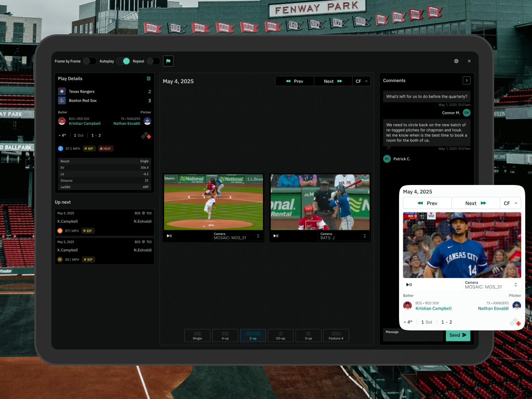Go to next play in popup card
This screenshot has width=532, height=399.
(476, 203)
